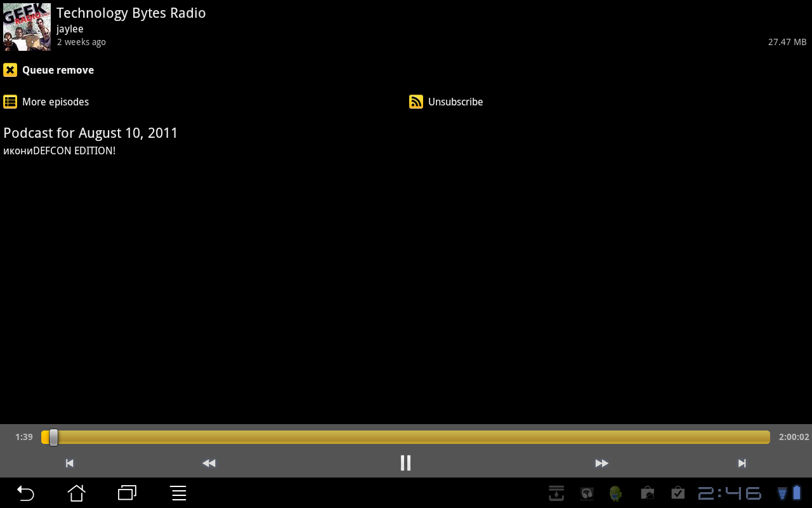The height and width of the screenshot is (508, 812).
Task: Open the Android menu button
Action: [178, 493]
